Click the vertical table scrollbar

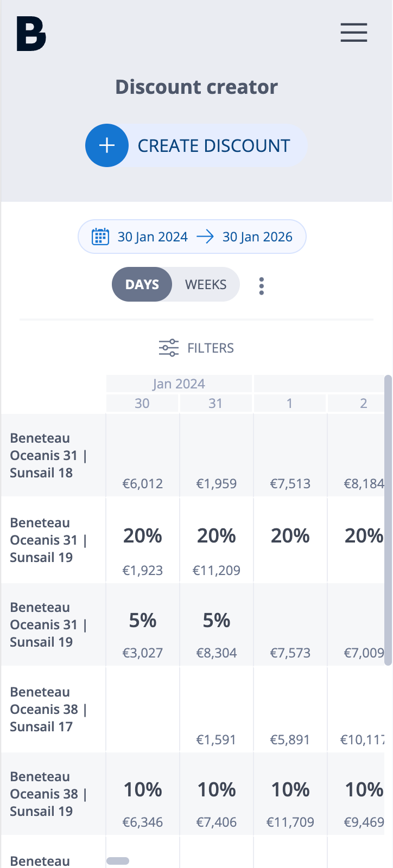coord(388,520)
